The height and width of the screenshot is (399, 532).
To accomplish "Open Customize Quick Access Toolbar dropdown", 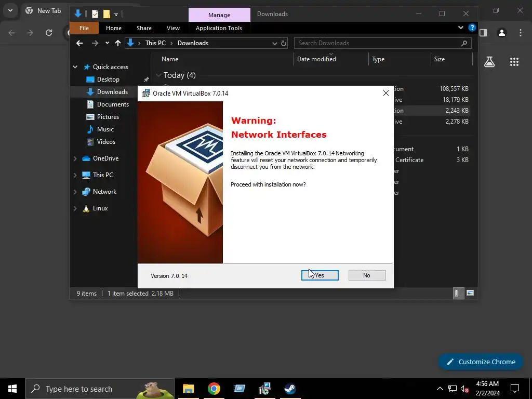I will (x=116, y=14).
